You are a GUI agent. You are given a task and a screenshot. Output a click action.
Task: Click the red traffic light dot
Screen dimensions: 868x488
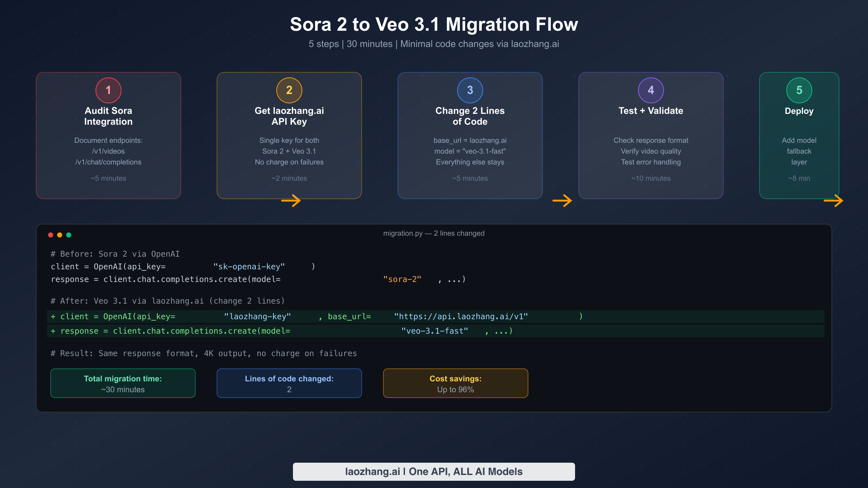(51, 235)
